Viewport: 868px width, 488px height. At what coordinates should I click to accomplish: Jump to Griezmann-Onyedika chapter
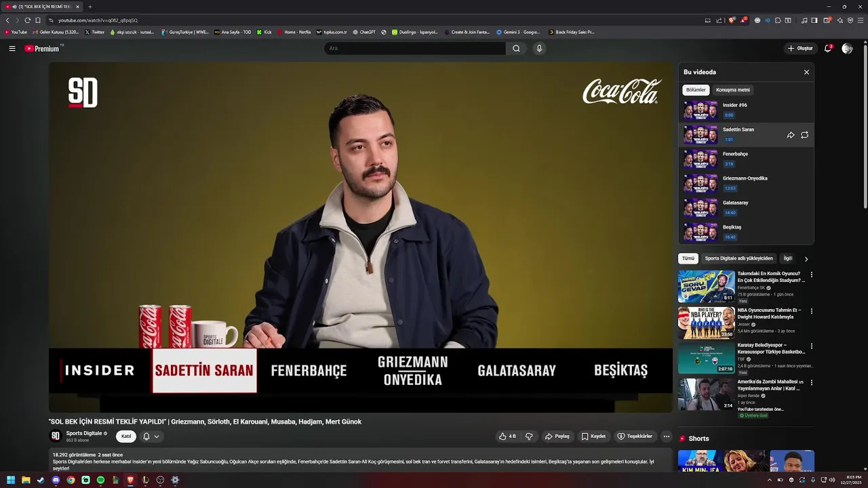[x=746, y=184]
